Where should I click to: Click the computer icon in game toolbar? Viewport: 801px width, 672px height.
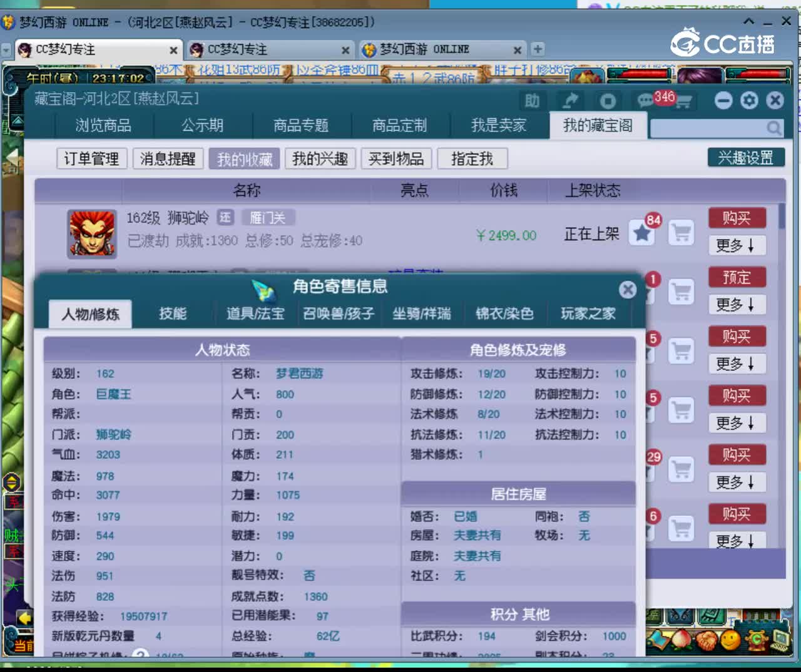tap(780, 638)
